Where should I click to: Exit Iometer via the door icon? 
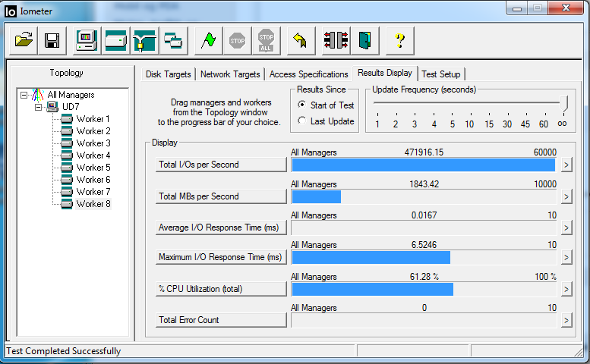tap(364, 40)
